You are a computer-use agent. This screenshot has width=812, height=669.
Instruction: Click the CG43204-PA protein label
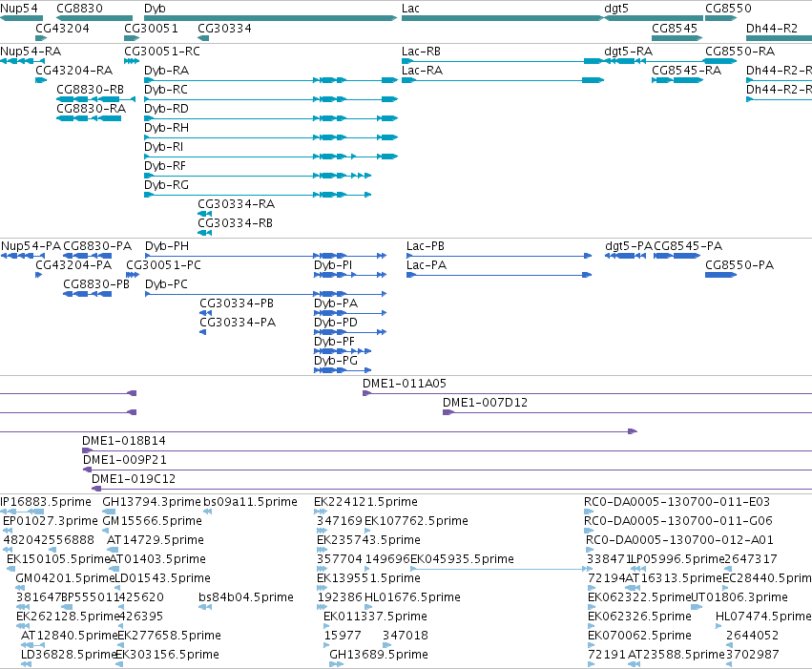(x=73, y=265)
